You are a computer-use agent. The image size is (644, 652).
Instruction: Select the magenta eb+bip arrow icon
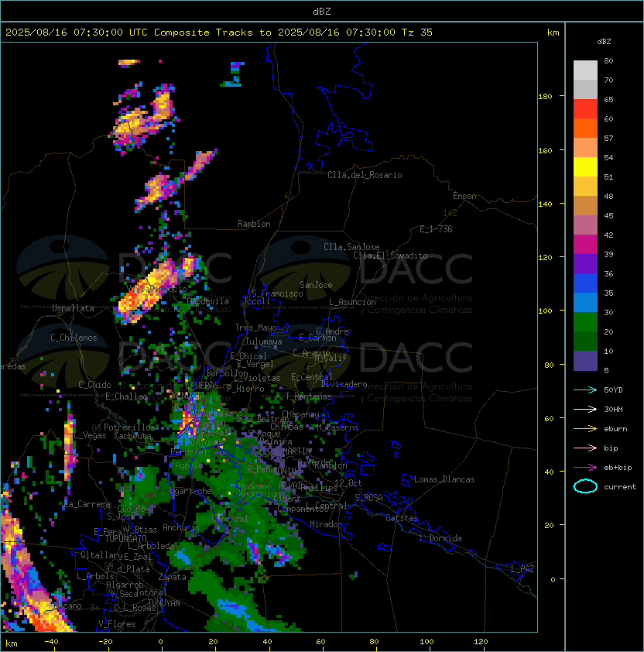[x=585, y=468]
